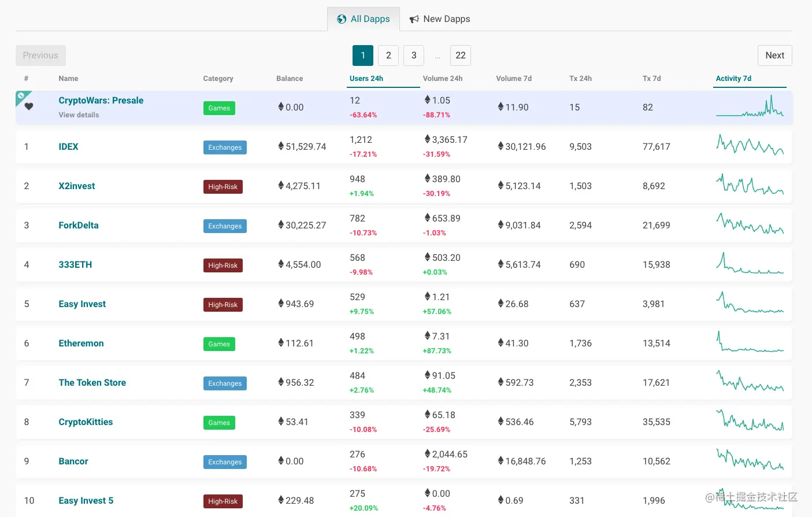Open the Bancor activity sparkline chart
The image size is (812, 517).
(x=750, y=459)
